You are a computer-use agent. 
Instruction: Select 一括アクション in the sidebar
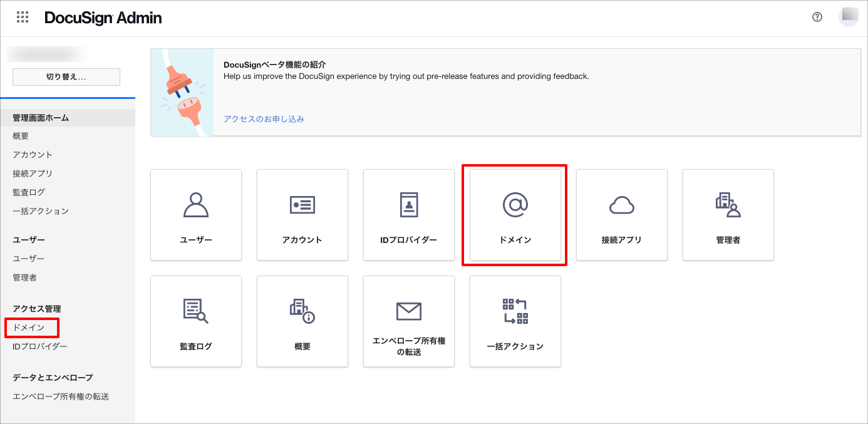[x=41, y=211]
